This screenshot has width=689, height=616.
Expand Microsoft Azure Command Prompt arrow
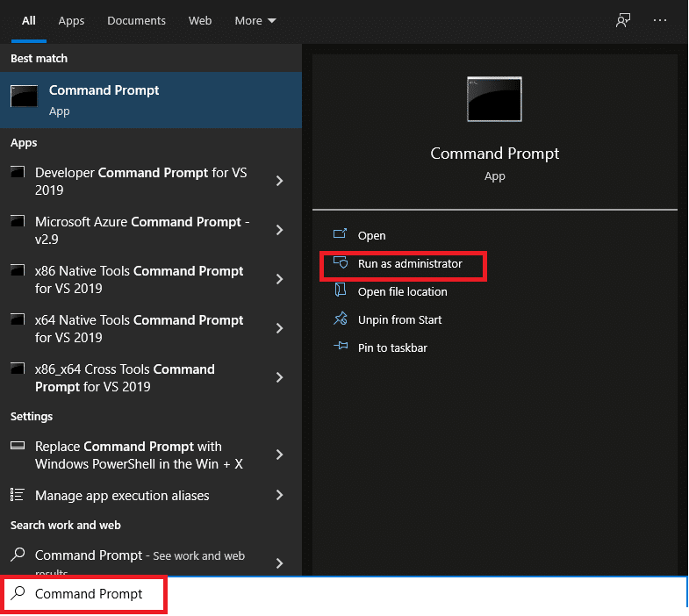[x=279, y=230]
